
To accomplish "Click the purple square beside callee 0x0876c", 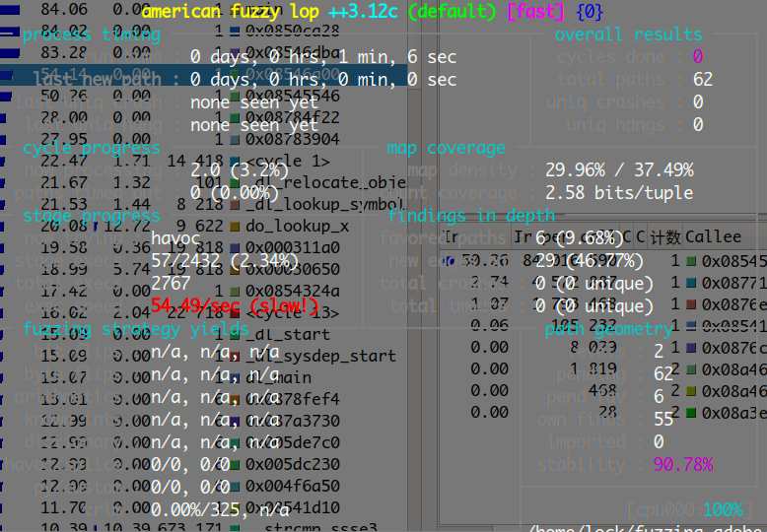I will (691, 348).
